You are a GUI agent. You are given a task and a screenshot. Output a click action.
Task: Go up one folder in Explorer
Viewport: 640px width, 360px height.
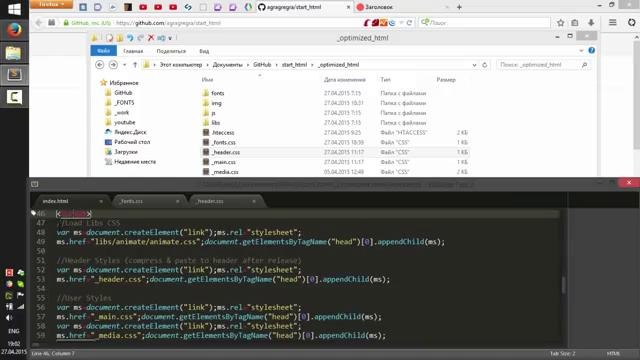[x=135, y=65]
